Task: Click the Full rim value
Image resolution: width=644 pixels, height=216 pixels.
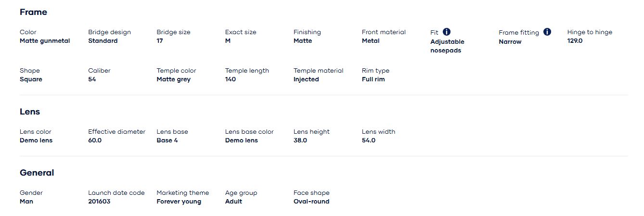Action: click(373, 79)
